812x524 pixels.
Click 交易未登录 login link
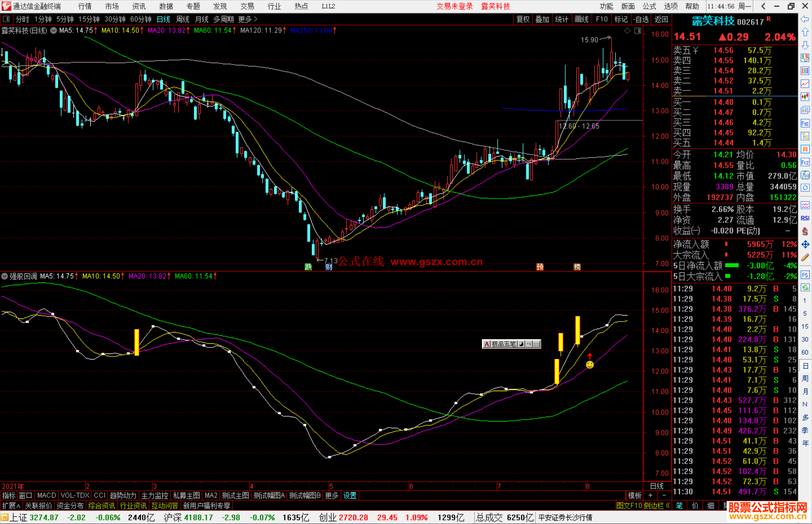point(454,6)
